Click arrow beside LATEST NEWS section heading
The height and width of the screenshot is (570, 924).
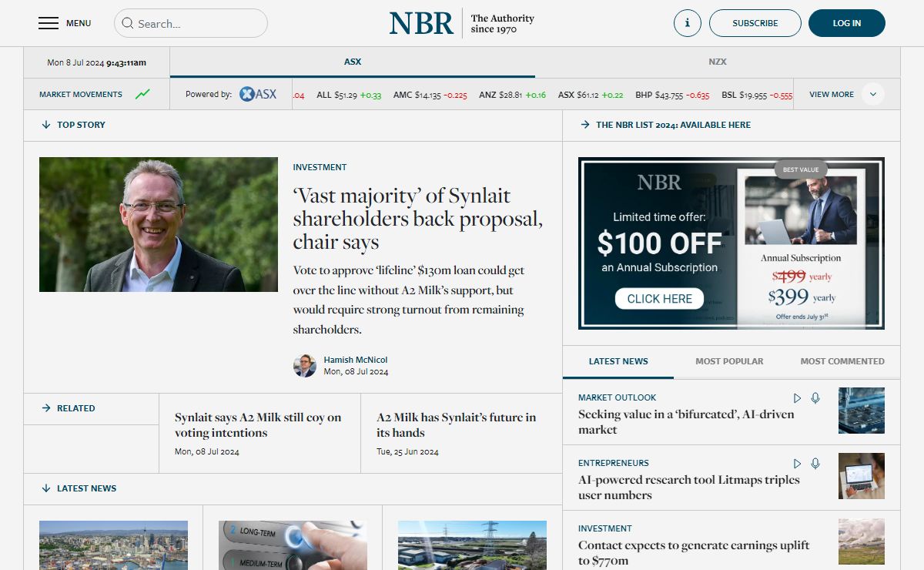click(46, 488)
